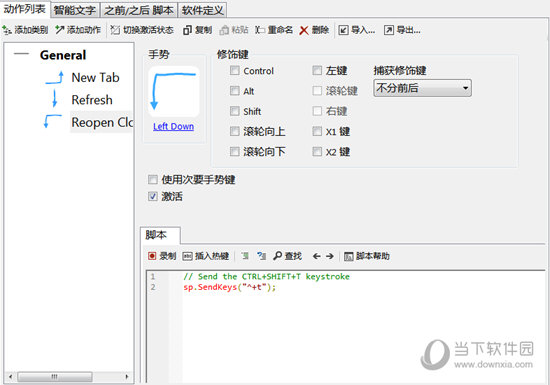The height and width of the screenshot is (385, 550).
Task: Click the red X 删除 icon
Action: pos(304,31)
